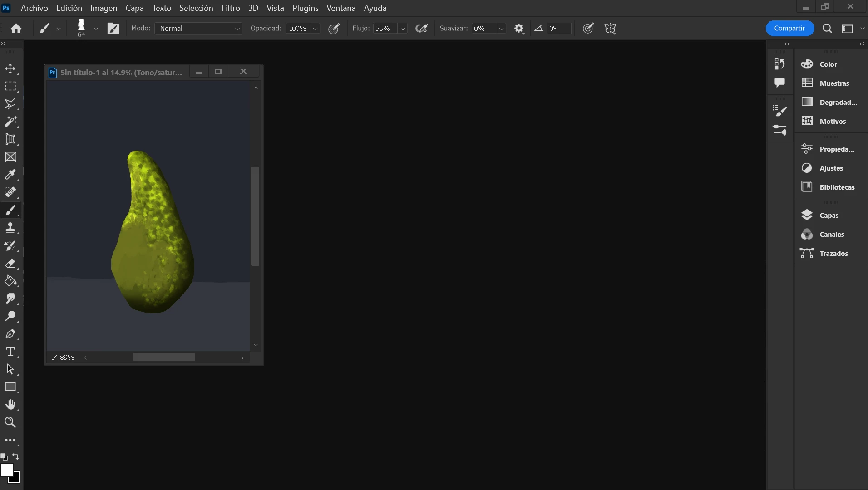Open the Capa menu
Image resolution: width=868 pixels, height=490 pixels.
point(135,8)
